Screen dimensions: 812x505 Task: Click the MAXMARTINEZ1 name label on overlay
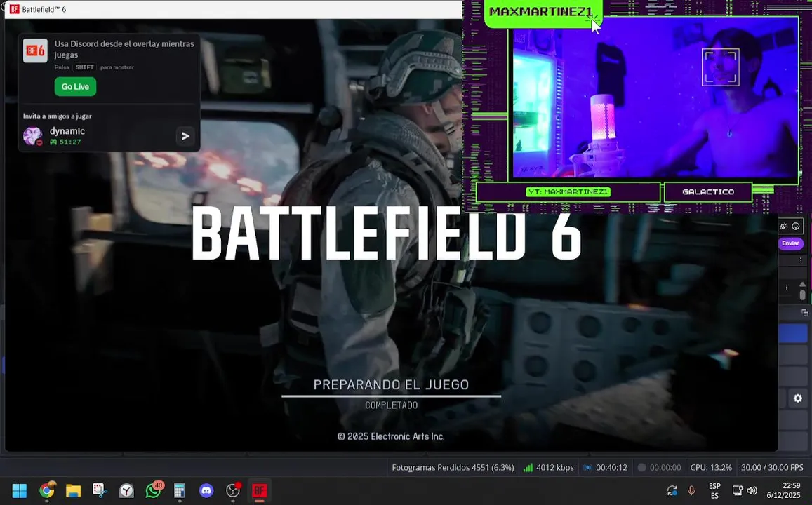tap(540, 12)
